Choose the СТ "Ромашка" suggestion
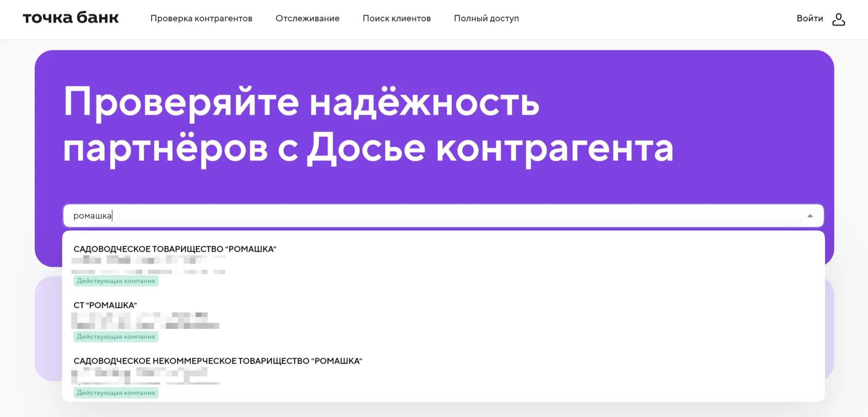This screenshot has width=868, height=417. point(105,305)
